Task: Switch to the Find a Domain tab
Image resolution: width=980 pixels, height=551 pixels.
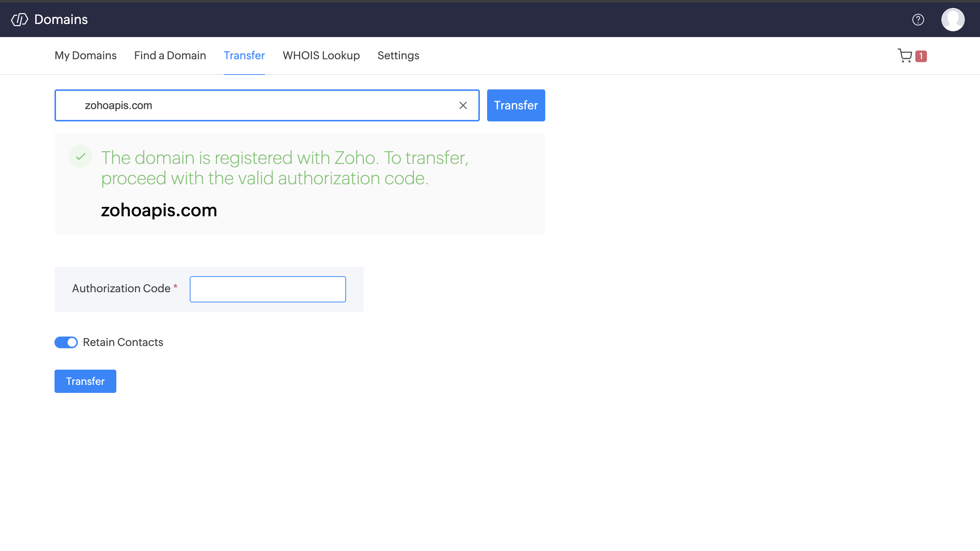Action: coord(170,56)
